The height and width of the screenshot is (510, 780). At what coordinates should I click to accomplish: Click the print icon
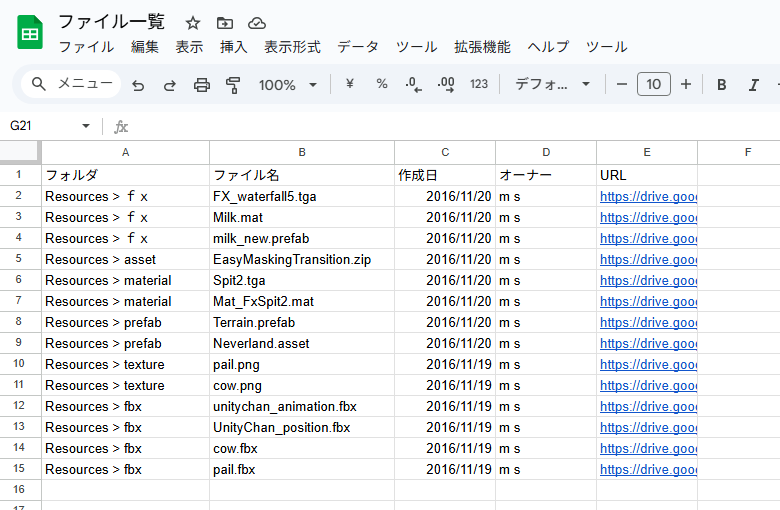[202, 85]
